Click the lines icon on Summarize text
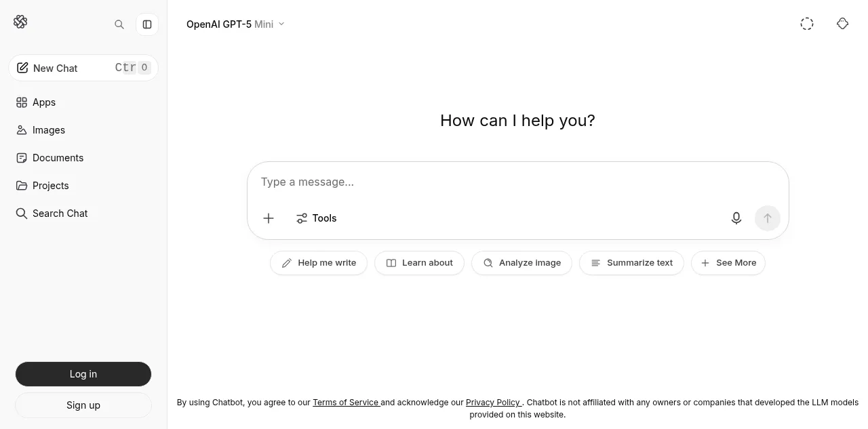 click(x=595, y=263)
